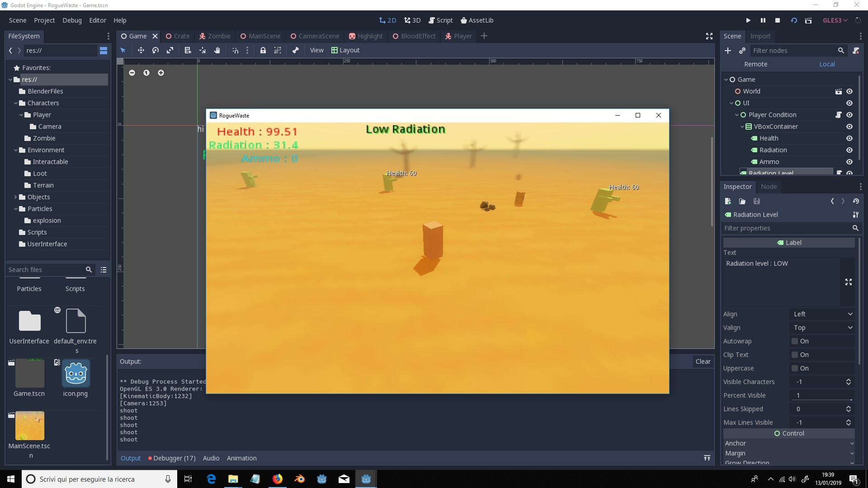Hide the World node visibility
This screenshot has height=488, width=868.
(849, 91)
